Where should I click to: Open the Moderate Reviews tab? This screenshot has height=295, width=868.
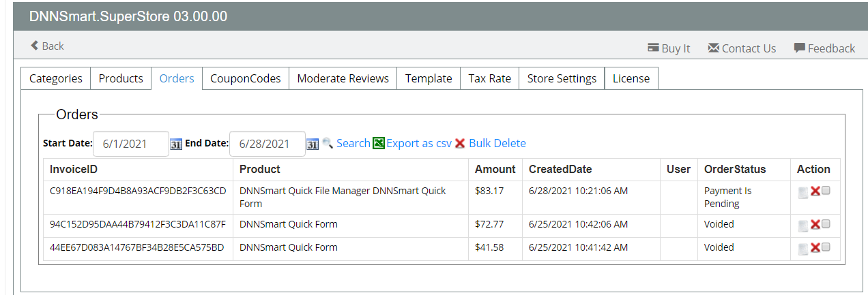pos(343,78)
